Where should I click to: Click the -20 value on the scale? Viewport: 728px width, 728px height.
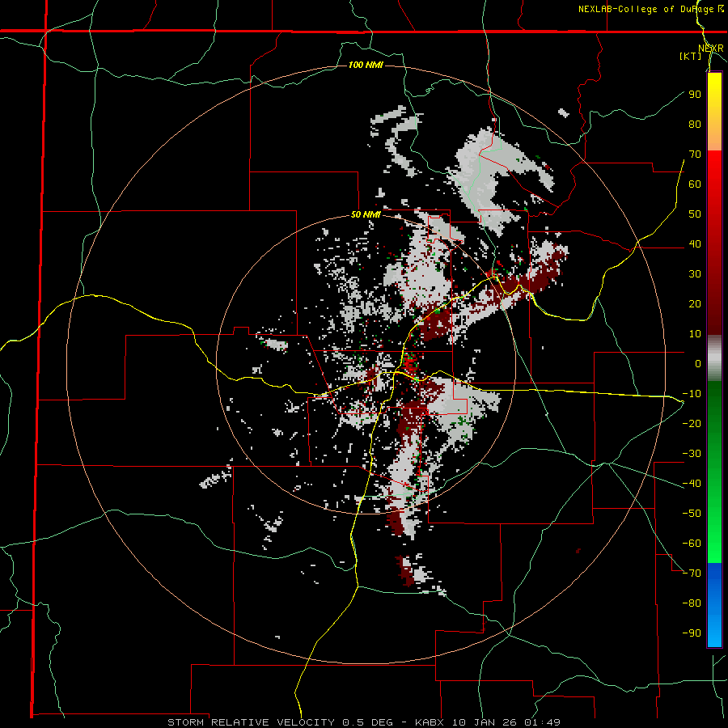[x=692, y=423]
